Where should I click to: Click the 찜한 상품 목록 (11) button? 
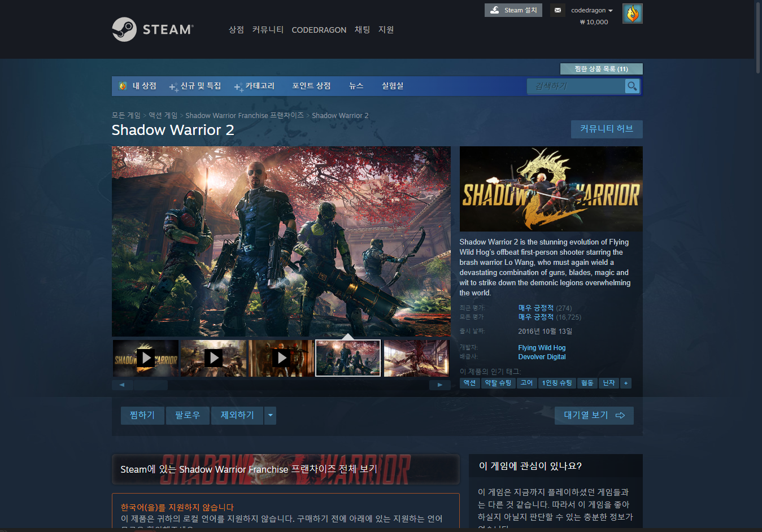coord(601,69)
